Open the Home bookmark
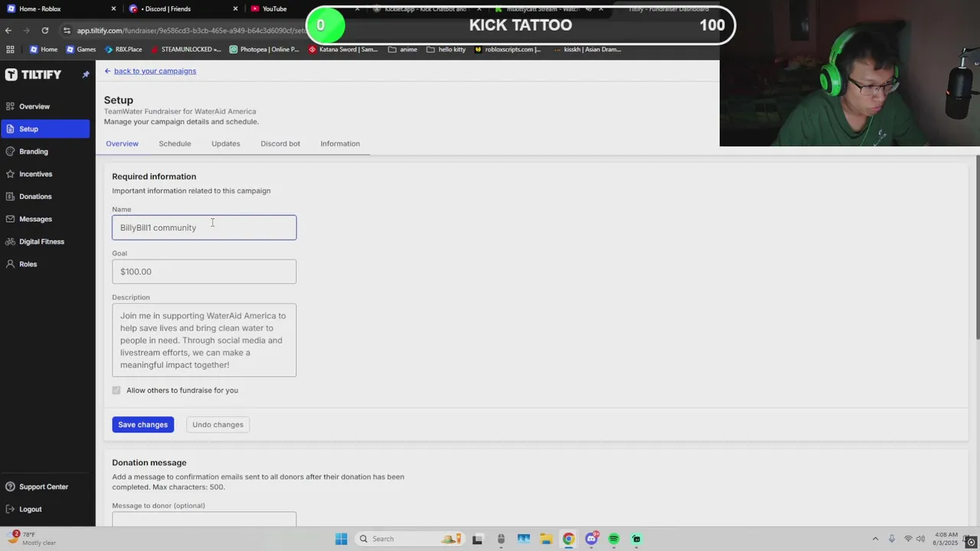This screenshot has width=980, height=551. 43,50
